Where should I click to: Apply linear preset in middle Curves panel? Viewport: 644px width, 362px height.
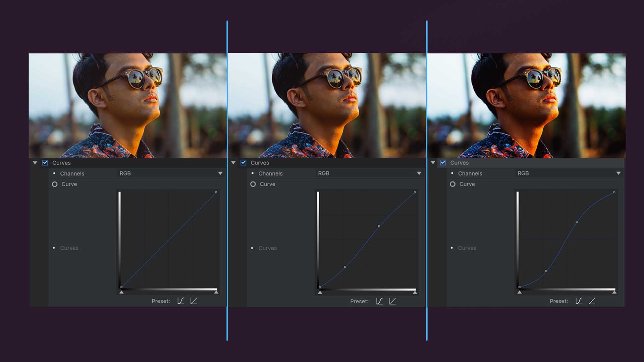(x=392, y=301)
